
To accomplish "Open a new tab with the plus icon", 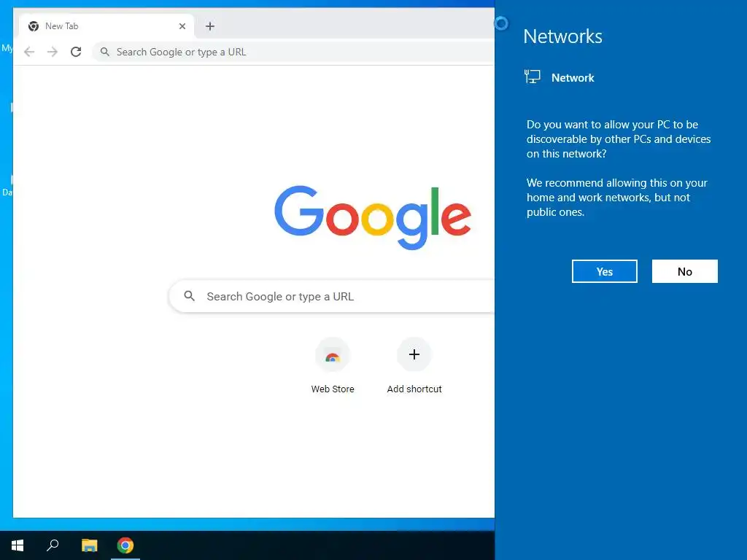I will [210, 26].
